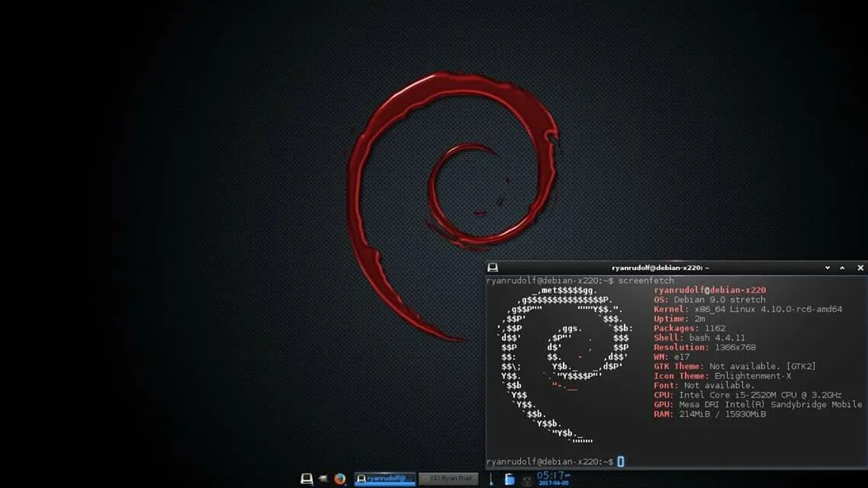This screenshot has width=868, height=488.
Task: Click the 'Resolution: 1366x768' line
Action: pyautogui.click(x=705, y=348)
